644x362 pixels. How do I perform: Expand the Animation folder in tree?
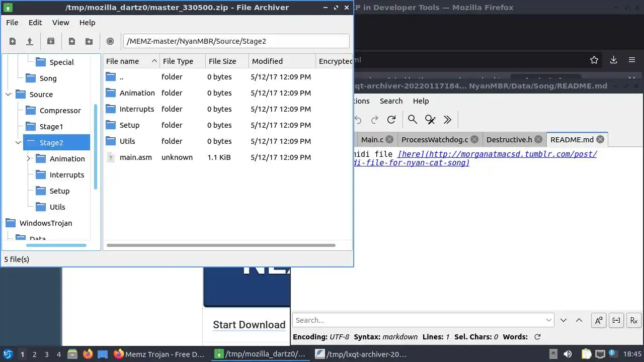click(29, 159)
